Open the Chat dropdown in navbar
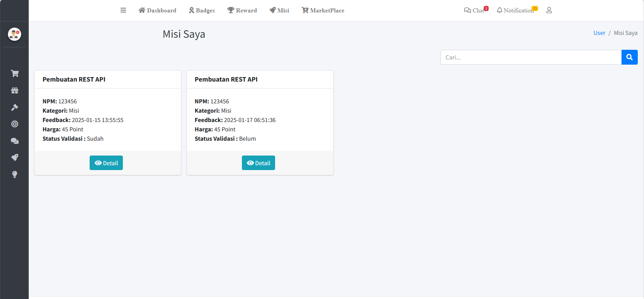644x299 pixels. tap(474, 10)
